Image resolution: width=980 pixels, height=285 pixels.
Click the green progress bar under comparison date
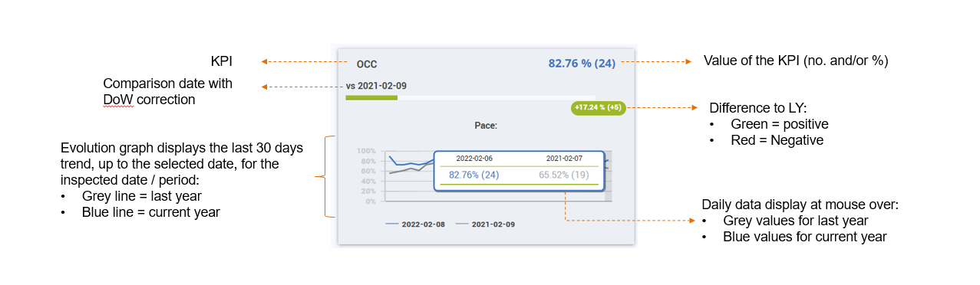[371, 97]
